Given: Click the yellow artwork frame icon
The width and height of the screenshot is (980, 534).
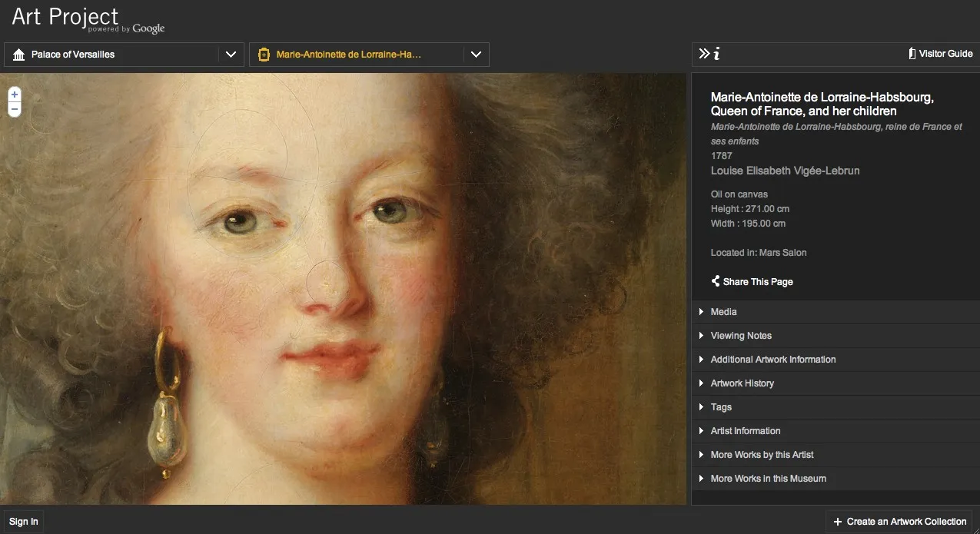Looking at the screenshot, I should [x=264, y=55].
